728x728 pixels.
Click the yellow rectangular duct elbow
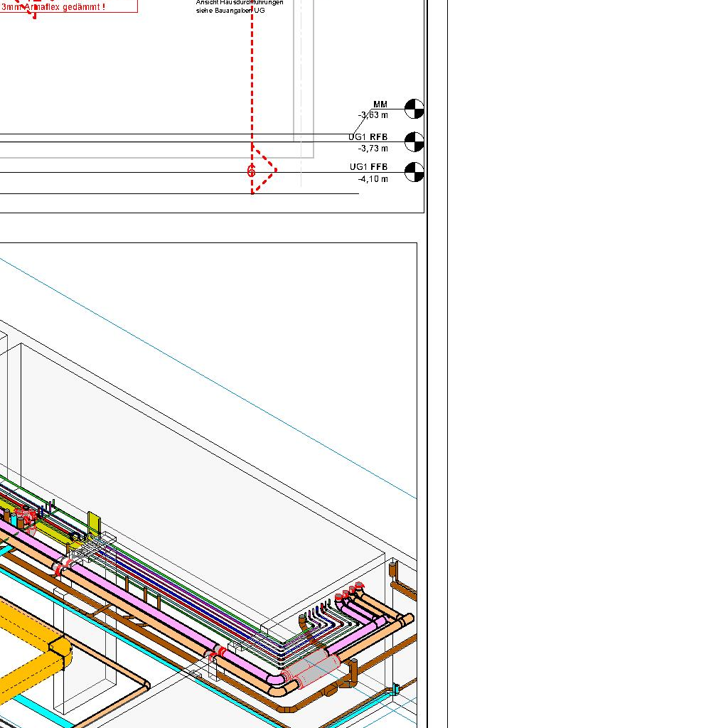[60, 649]
